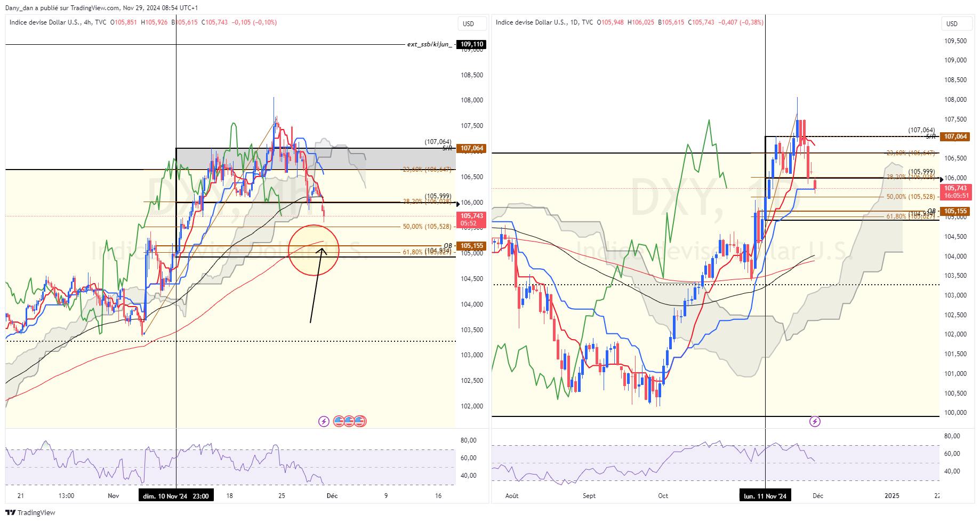Click the 1D chart title 'Indice devise Dollar U.S., 1D, TVC'
This screenshot has height=522, width=980.
[544, 22]
